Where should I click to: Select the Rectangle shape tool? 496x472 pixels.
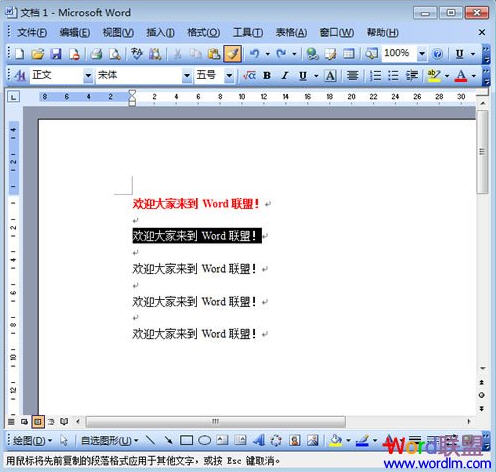pos(186,441)
